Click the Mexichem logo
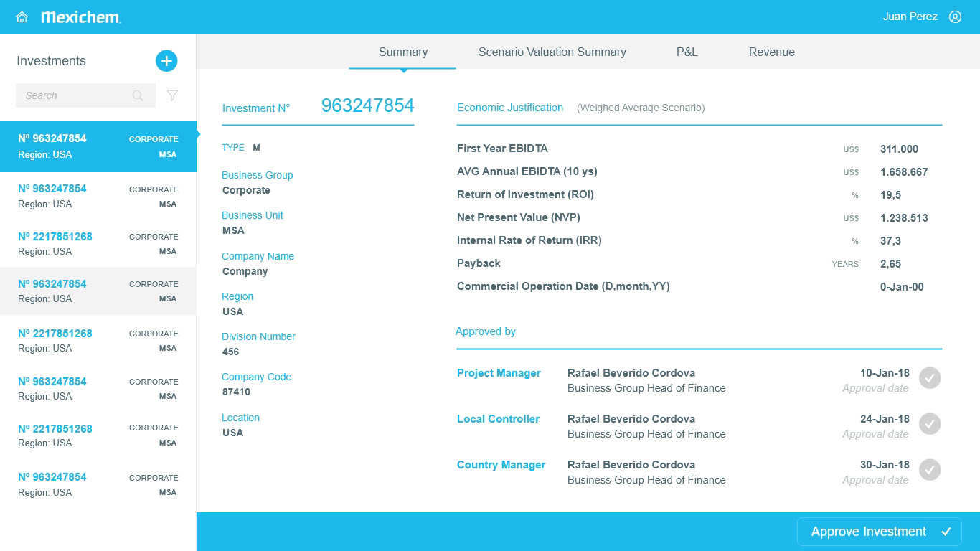980x551 pixels. pyautogui.click(x=80, y=17)
